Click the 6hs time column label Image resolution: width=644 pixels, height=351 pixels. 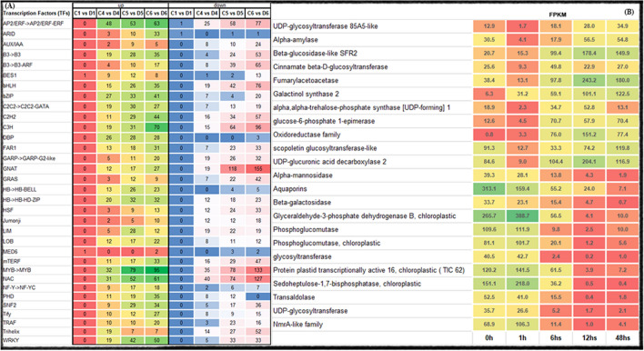pos(556,338)
